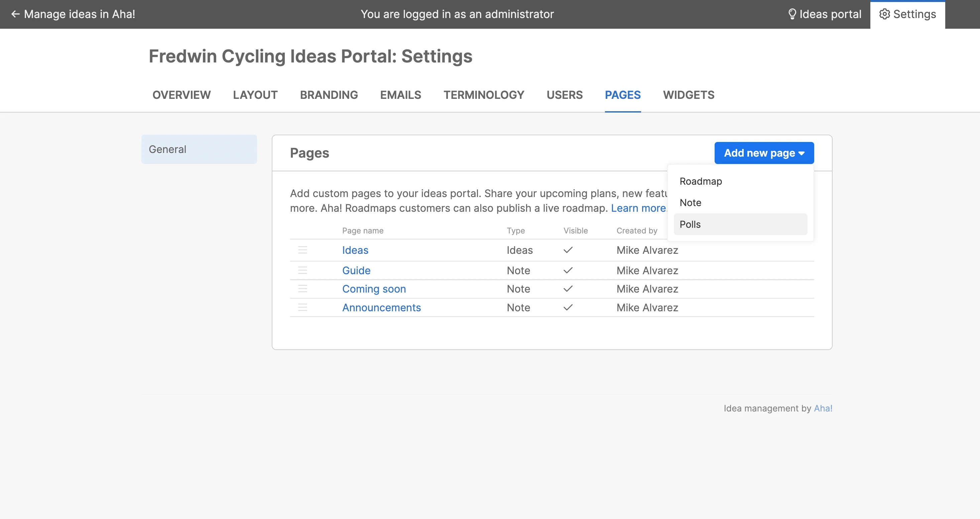Click the caret on Add new page
The height and width of the screenshot is (519, 980).
tap(802, 153)
